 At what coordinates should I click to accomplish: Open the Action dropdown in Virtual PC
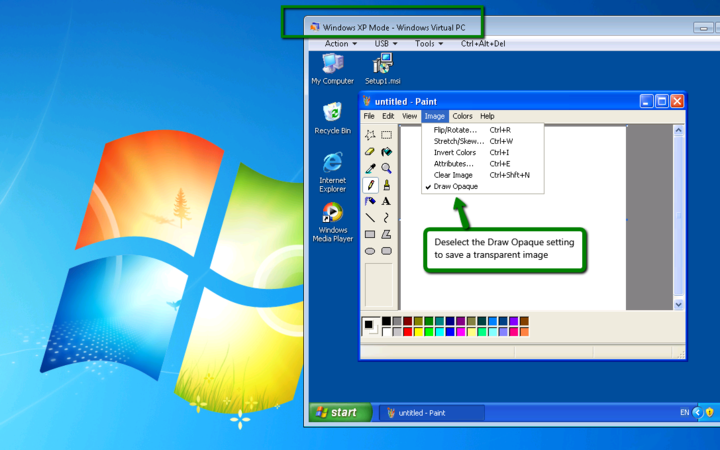pos(341,44)
